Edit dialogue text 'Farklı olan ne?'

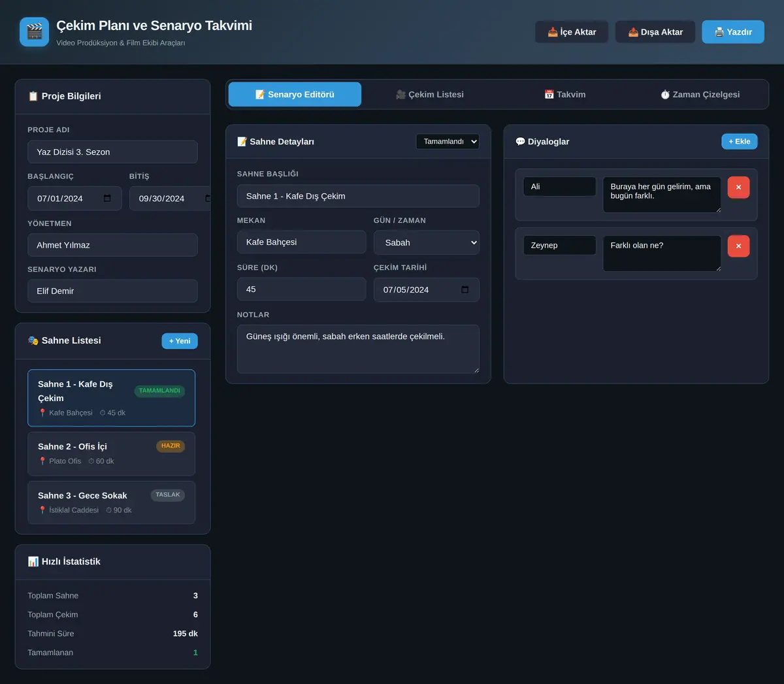[662, 253]
